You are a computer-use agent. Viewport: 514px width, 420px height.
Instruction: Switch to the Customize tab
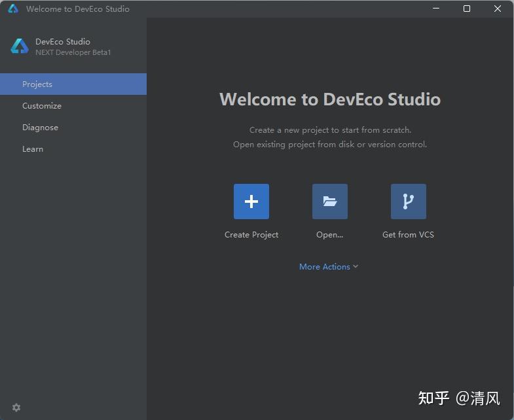[x=42, y=106]
